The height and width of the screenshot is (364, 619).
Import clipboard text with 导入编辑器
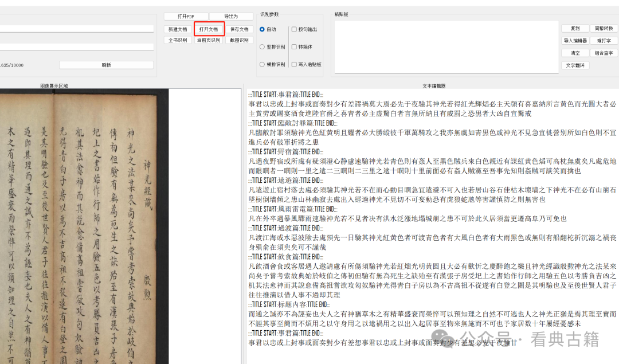(x=575, y=41)
